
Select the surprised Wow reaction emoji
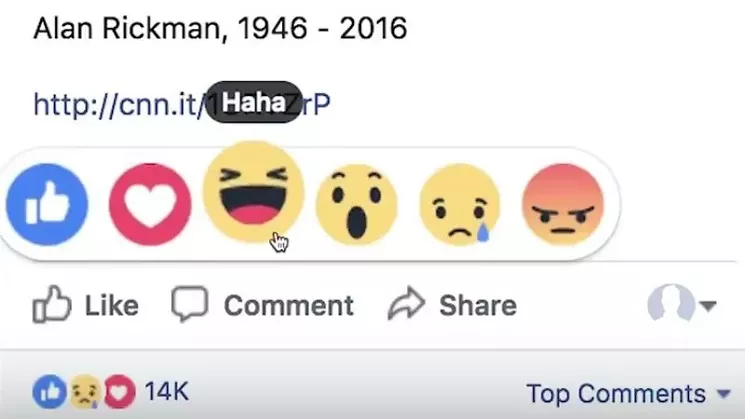(357, 205)
